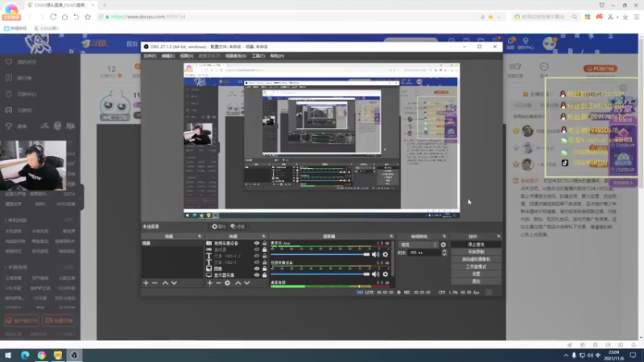Add a new scene with the plus icon
Image resolution: width=644 pixels, height=362 pixels.
click(x=146, y=283)
